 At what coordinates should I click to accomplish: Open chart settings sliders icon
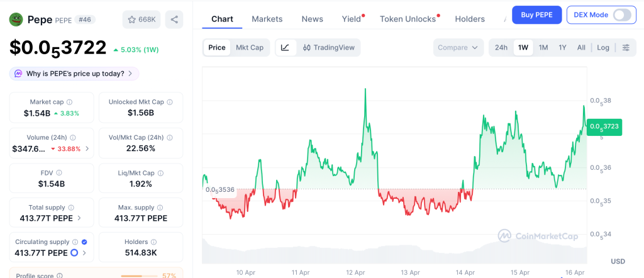tap(626, 47)
